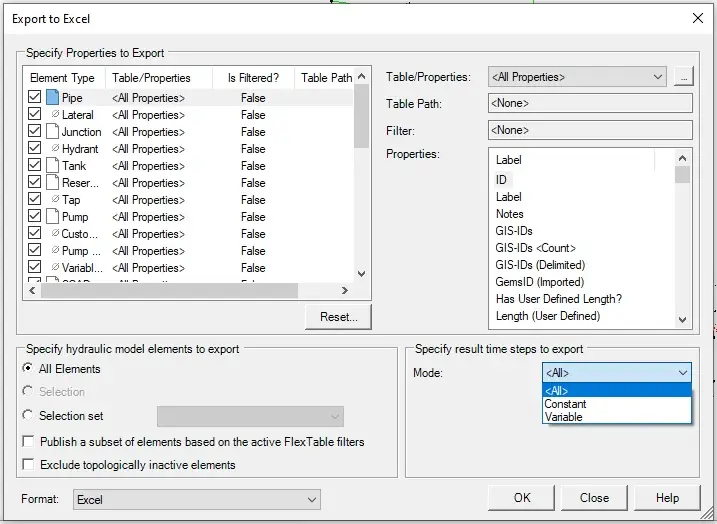
Task: Select the Selection set radio button
Action: (28, 416)
